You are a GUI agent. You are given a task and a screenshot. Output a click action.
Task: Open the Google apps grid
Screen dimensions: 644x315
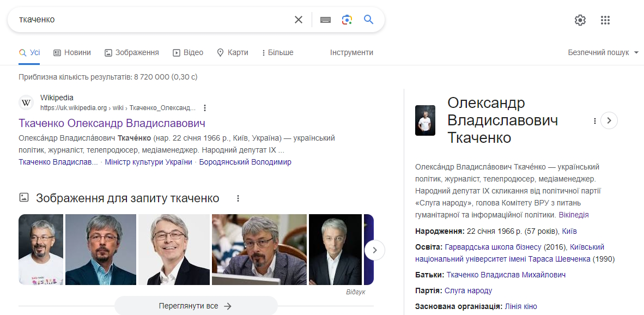pyautogui.click(x=605, y=20)
